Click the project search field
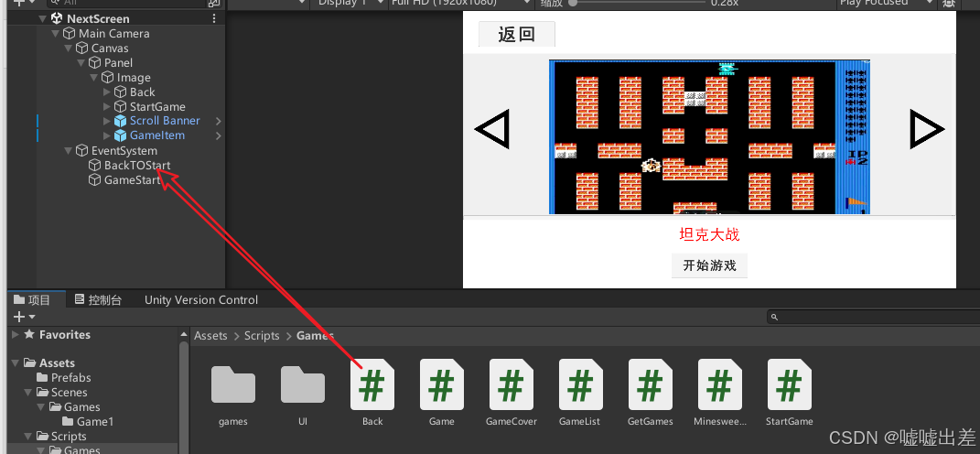The image size is (980, 454). (x=873, y=317)
